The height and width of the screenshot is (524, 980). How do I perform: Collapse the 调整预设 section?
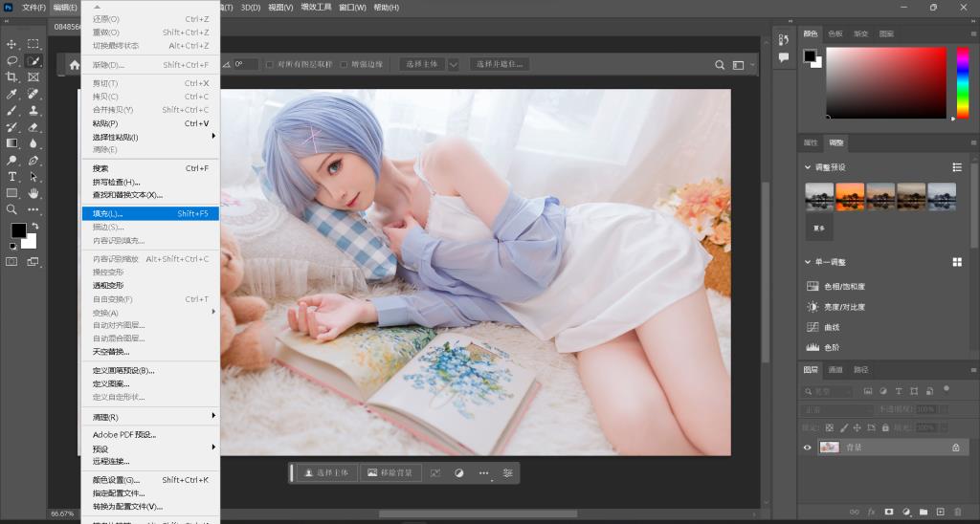pyautogui.click(x=806, y=167)
